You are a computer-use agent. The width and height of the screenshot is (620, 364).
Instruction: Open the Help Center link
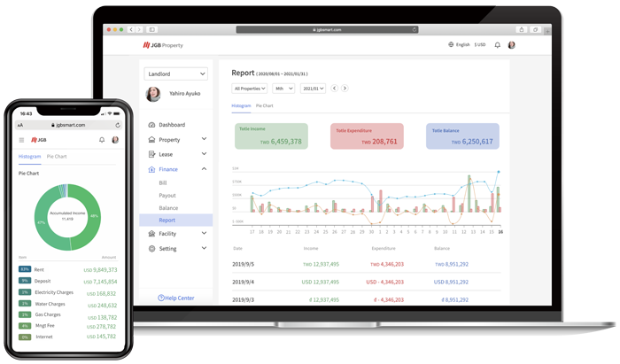tap(175, 298)
